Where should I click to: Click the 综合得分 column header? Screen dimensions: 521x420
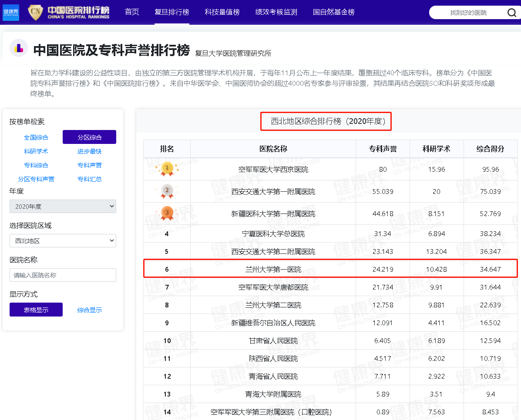[491, 149]
